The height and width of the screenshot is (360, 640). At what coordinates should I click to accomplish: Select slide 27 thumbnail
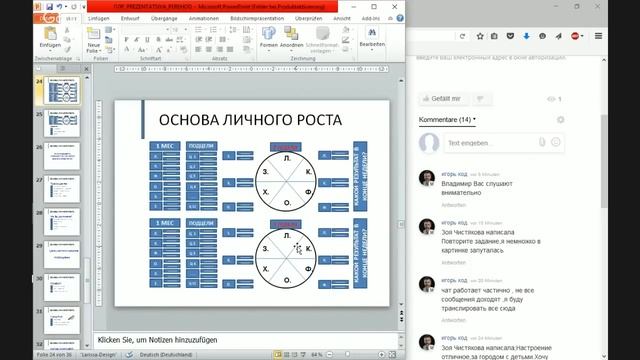pos(62,189)
